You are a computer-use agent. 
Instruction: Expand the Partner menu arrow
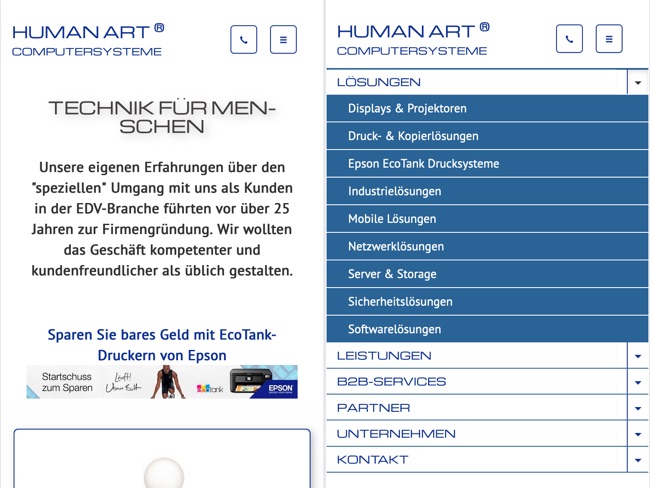point(637,408)
